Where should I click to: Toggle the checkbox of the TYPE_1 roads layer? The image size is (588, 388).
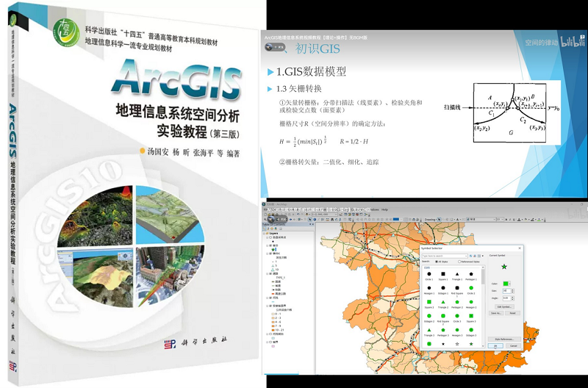coord(270,273)
